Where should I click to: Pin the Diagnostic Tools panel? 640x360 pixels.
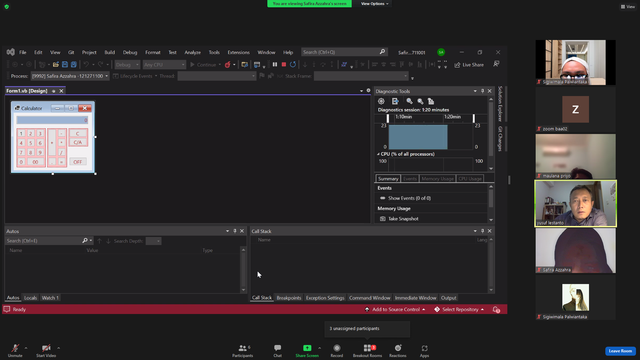click(482, 91)
